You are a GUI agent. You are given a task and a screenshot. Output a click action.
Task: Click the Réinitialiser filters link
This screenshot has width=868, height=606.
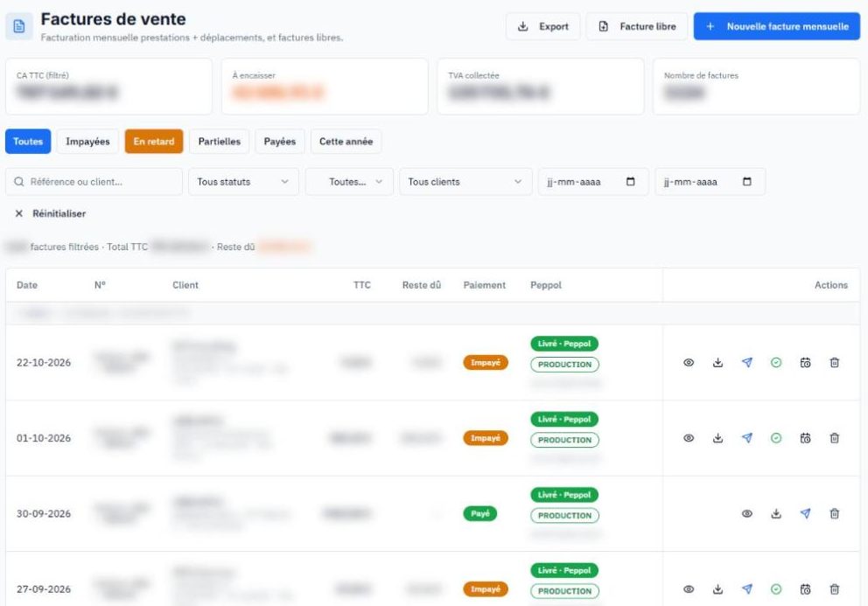click(x=51, y=213)
